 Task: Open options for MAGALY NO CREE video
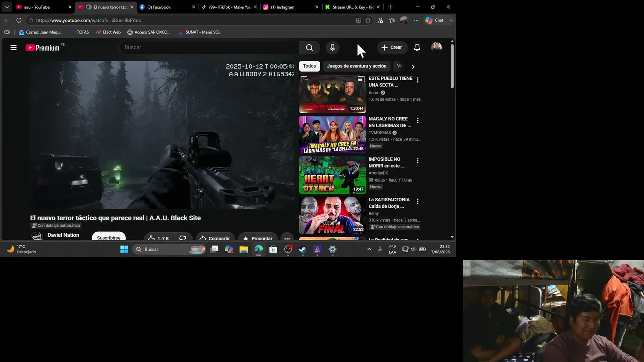(x=417, y=120)
